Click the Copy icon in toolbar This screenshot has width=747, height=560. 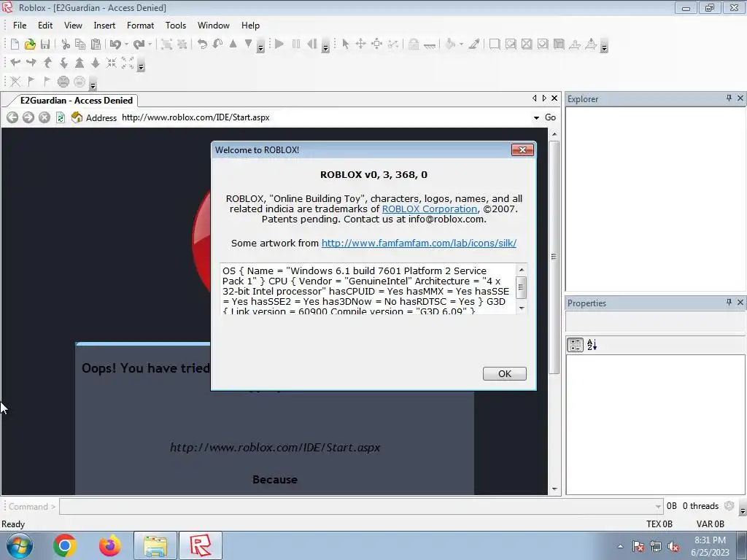(80, 44)
